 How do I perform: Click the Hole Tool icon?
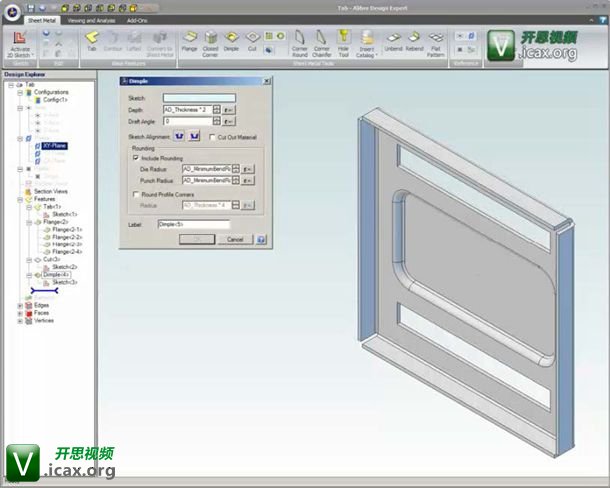pyautogui.click(x=343, y=40)
